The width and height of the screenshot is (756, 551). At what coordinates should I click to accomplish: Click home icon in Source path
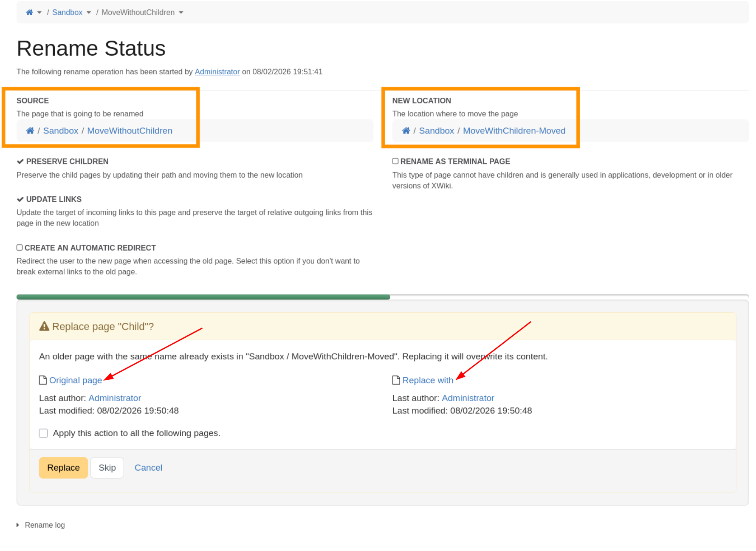point(30,131)
